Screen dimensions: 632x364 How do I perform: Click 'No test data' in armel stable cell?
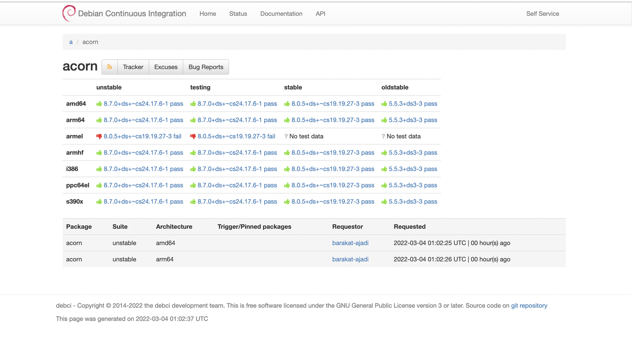tap(306, 136)
